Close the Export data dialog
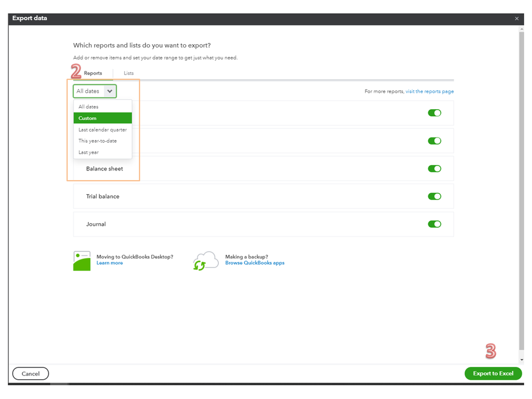Viewport: 532px width, 399px height. (x=517, y=19)
